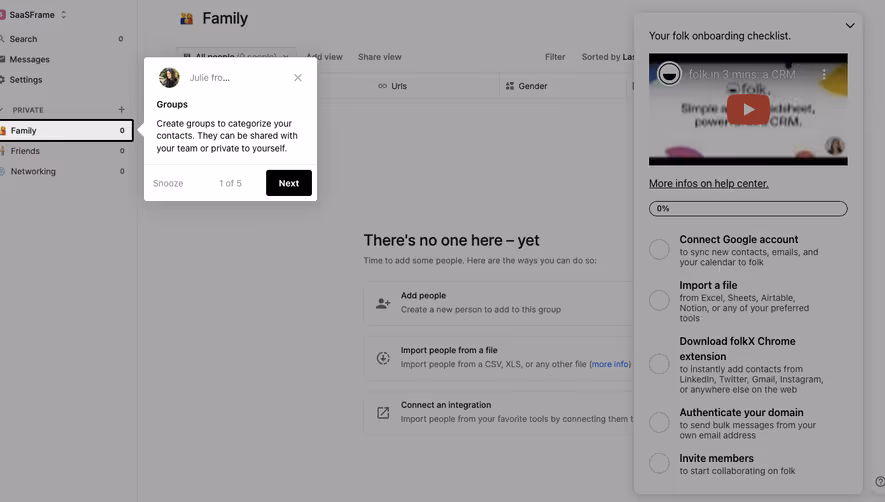Play the folk intro video
Screen dimensions: 885x502
click(x=748, y=110)
